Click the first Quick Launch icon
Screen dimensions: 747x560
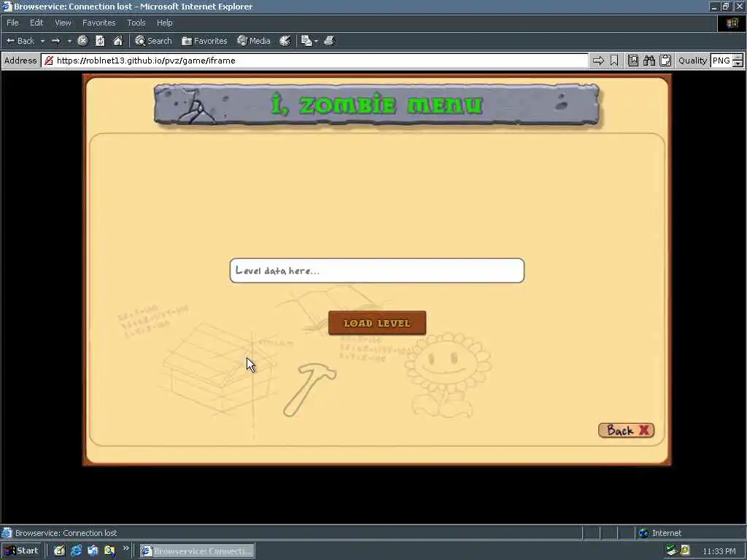59,551
